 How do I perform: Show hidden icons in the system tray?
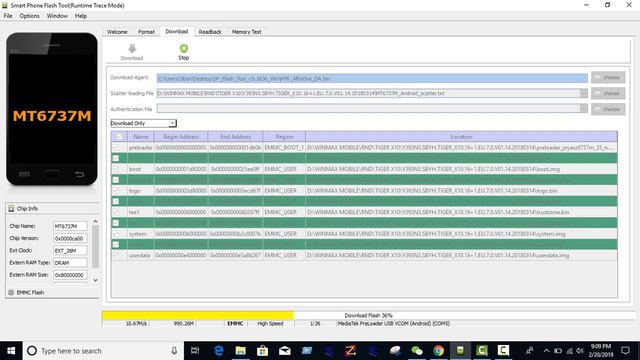[x=546, y=351]
